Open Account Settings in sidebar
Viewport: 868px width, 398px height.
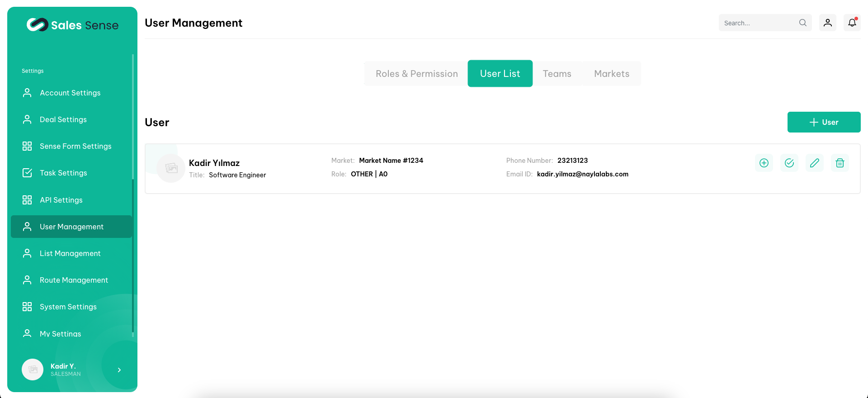tap(70, 93)
